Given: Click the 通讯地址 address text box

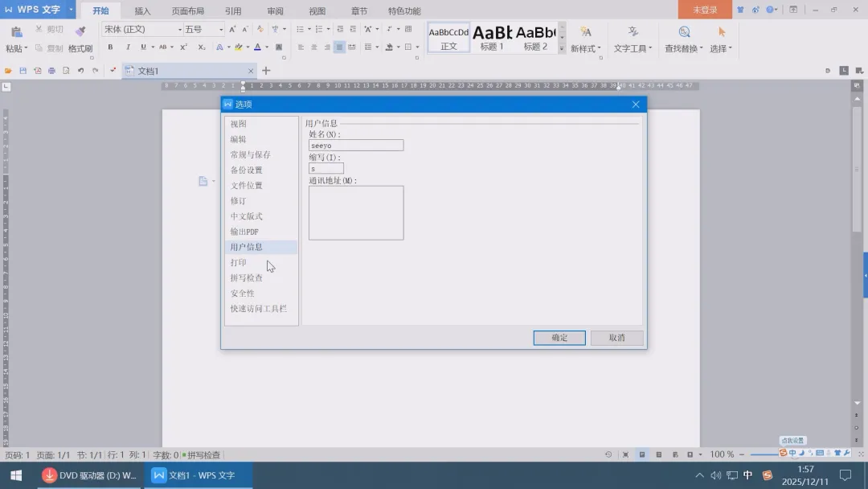Looking at the screenshot, I should click(x=356, y=213).
